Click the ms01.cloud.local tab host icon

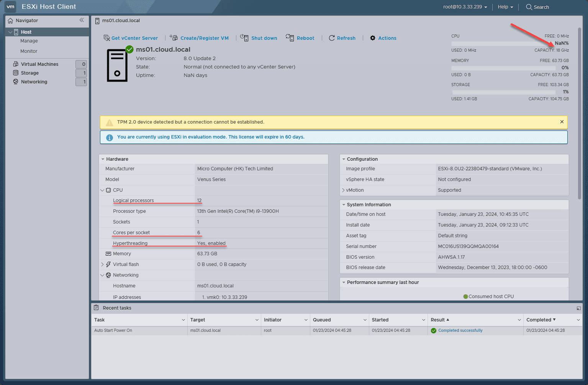pyautogui.click(x=97, y=21)
